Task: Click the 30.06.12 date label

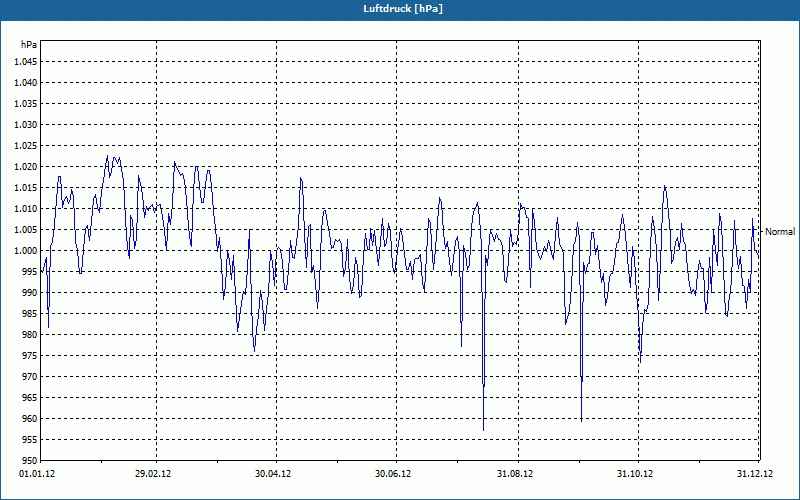Action: pos(393,474)
